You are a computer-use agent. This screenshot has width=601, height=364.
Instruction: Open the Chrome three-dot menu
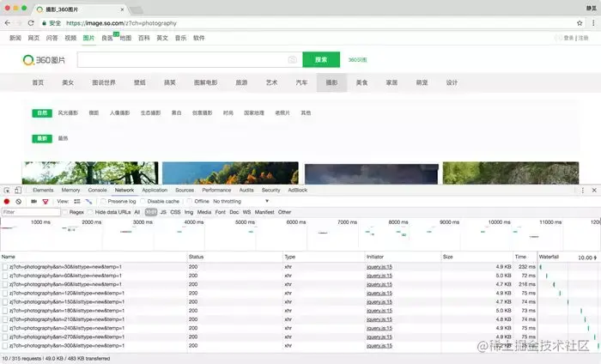[593, 23]
